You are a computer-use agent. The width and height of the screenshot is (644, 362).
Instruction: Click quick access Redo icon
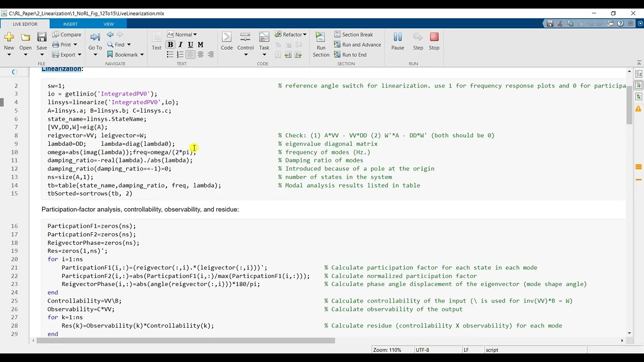point(600,24)
